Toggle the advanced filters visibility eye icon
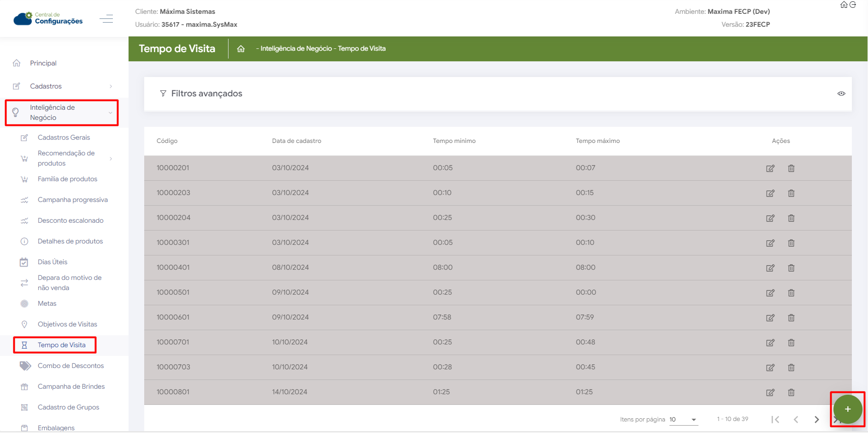This screenshot has width=868, height=433. (841, 94)
